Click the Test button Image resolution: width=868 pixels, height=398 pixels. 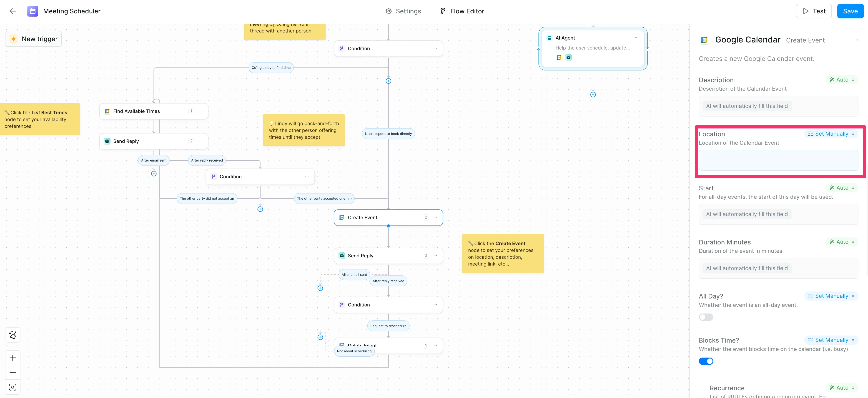[x=813, y=11]
